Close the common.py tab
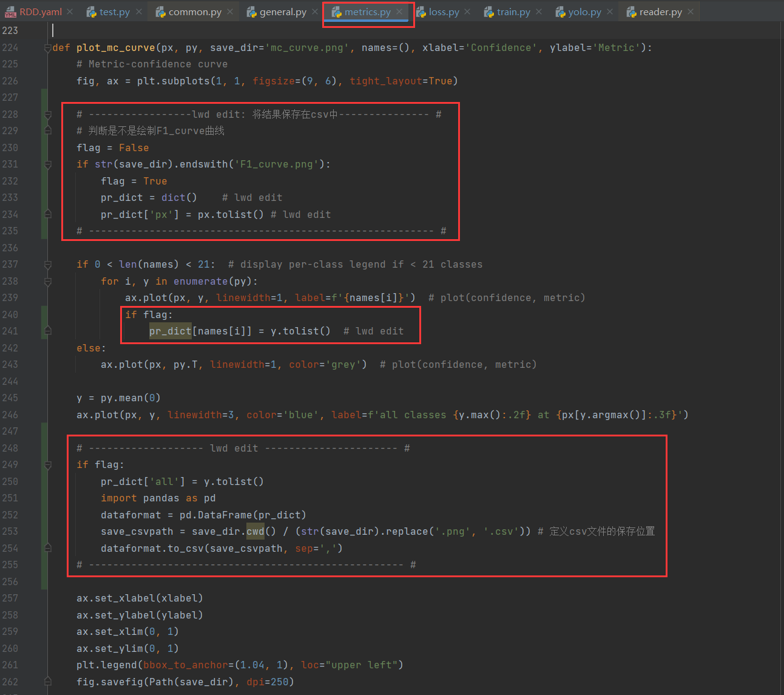Screen dimensions: 784x695 click(x=231, y=12)
